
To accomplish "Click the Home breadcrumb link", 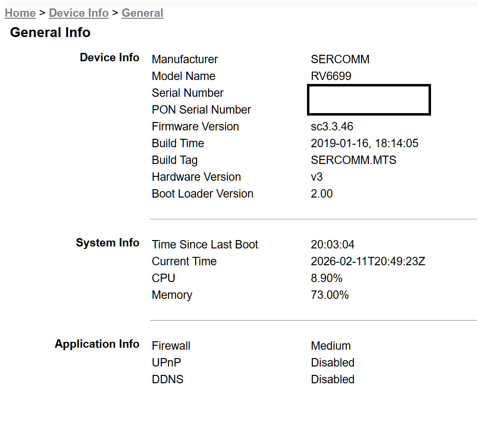I will [x=20, y=13].
